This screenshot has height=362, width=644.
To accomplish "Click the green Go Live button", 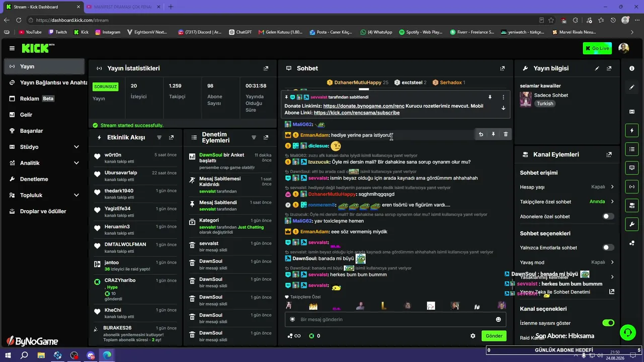I will tap(597, 48).
